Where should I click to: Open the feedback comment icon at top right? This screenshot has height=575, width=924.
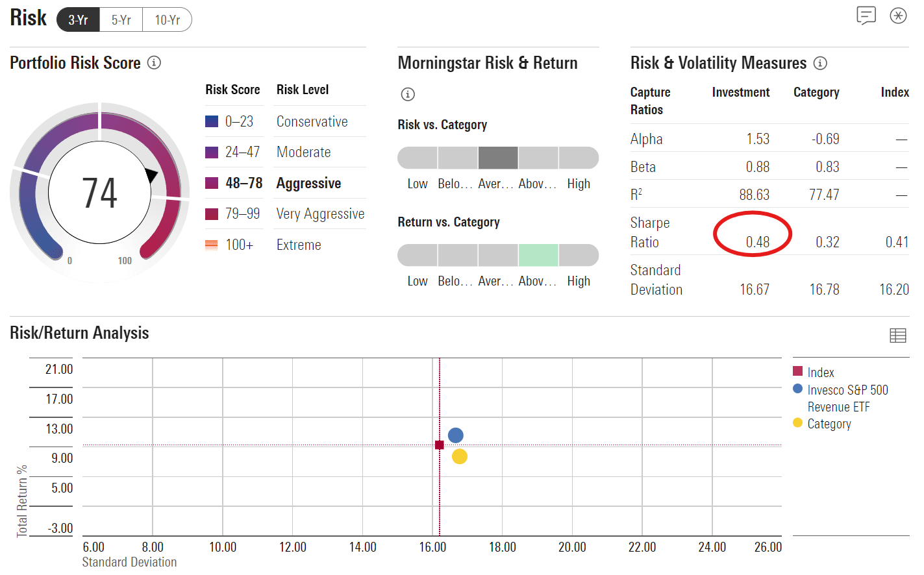pyautogui.click(x=866, y=16)
